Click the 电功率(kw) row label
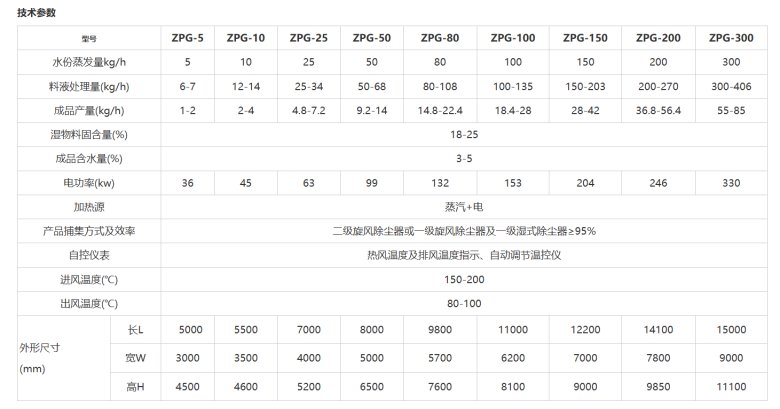This screenshot has height=409, width=780. (89, 182)
